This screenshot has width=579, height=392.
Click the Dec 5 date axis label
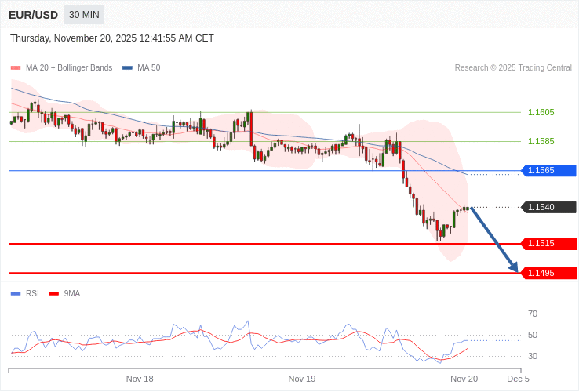518,379
